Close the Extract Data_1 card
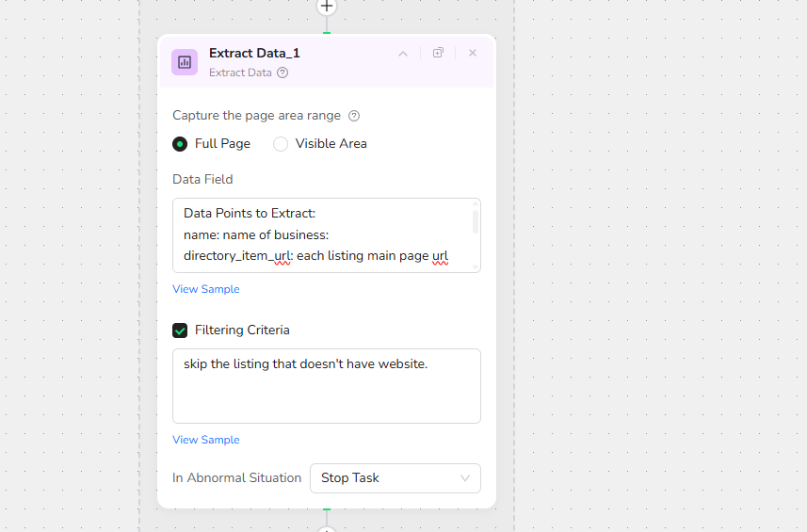 coord(473,54)
